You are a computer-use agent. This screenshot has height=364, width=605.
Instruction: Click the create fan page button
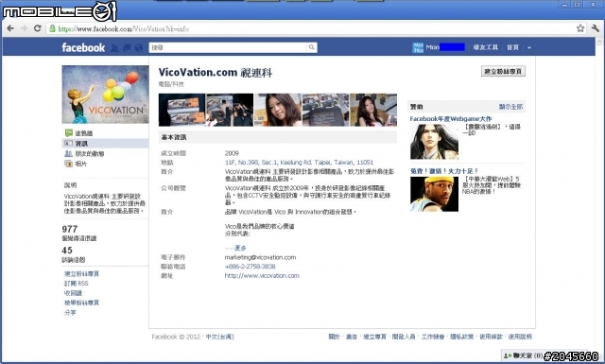click(503, 72)
